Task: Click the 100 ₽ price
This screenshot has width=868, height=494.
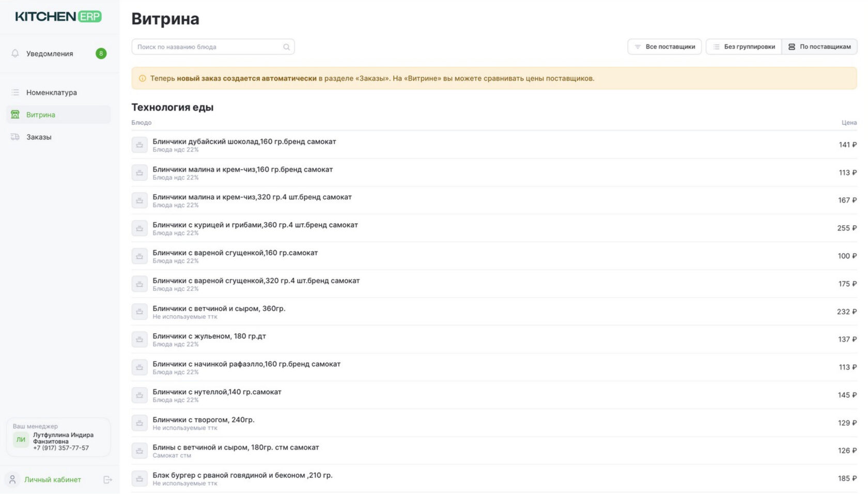Action: 847,256
